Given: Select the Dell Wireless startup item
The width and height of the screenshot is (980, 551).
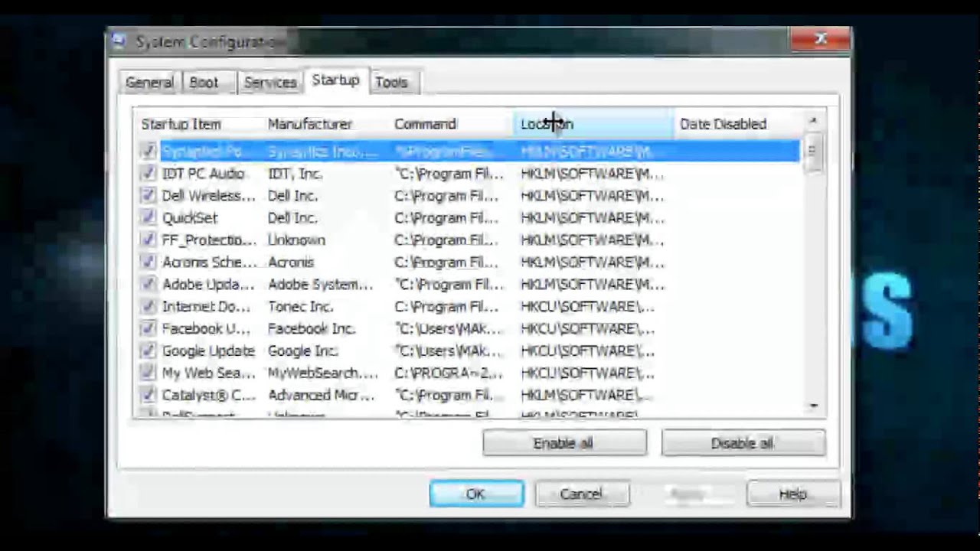Looking at the screenshot, I should pyautogui.click(x=468, y=196).
